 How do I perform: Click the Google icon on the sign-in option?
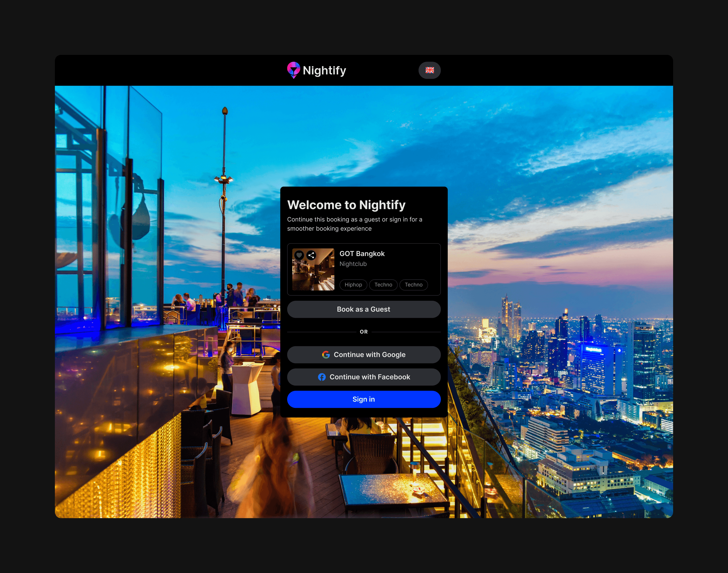[x=326, y=354]
